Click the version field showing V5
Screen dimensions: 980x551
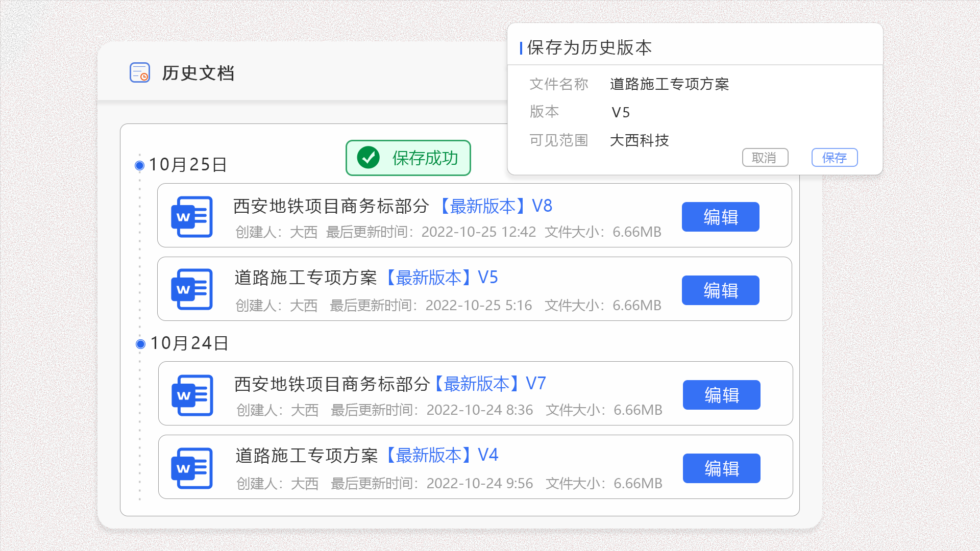[x=621, y=112]
